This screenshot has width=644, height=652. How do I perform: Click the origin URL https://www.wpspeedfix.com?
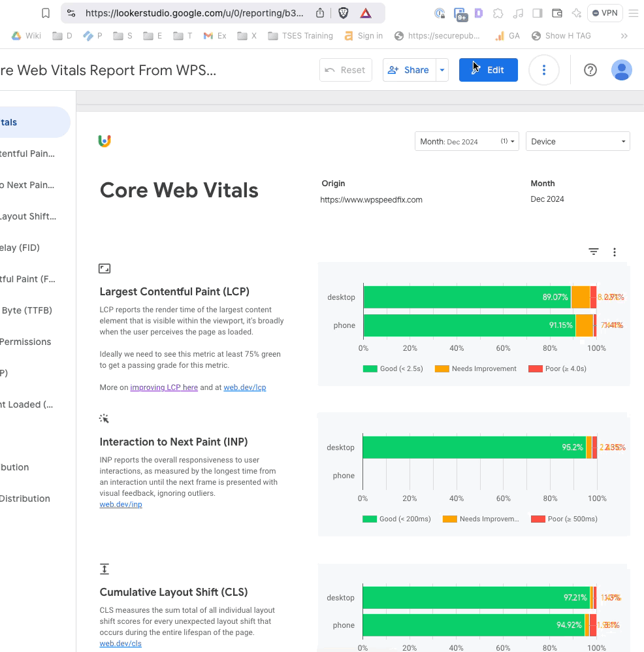(371, 200)
